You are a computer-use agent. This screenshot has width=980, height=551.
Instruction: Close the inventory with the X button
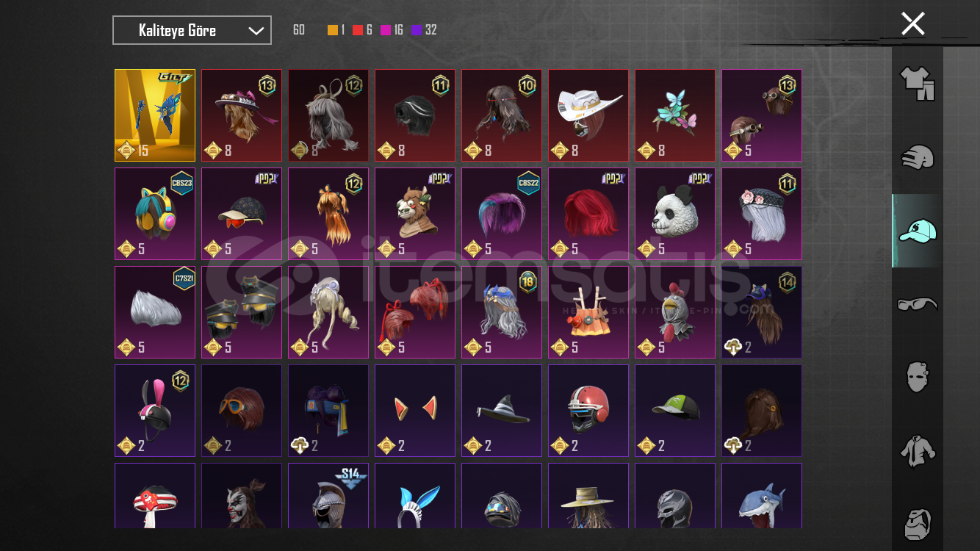pos(913,24)
